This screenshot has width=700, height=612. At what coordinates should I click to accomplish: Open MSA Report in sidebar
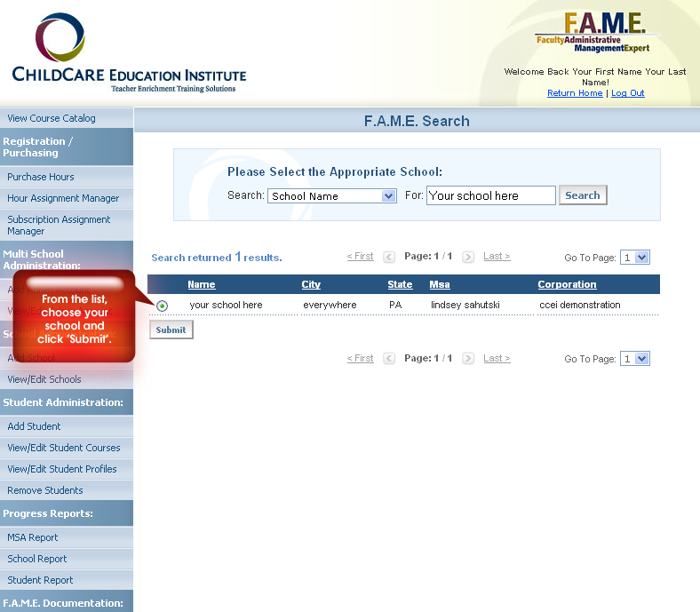[67, 537]
